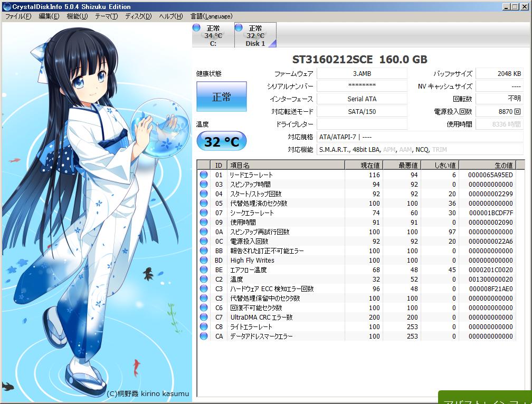
Task: Click the blue health orb on the Disk 1 tab
Action: pos(239,28)
